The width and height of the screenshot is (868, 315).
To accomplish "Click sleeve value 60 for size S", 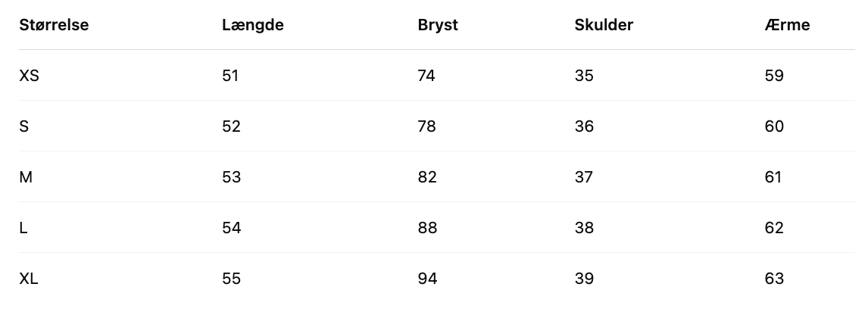I will point(774,126).
